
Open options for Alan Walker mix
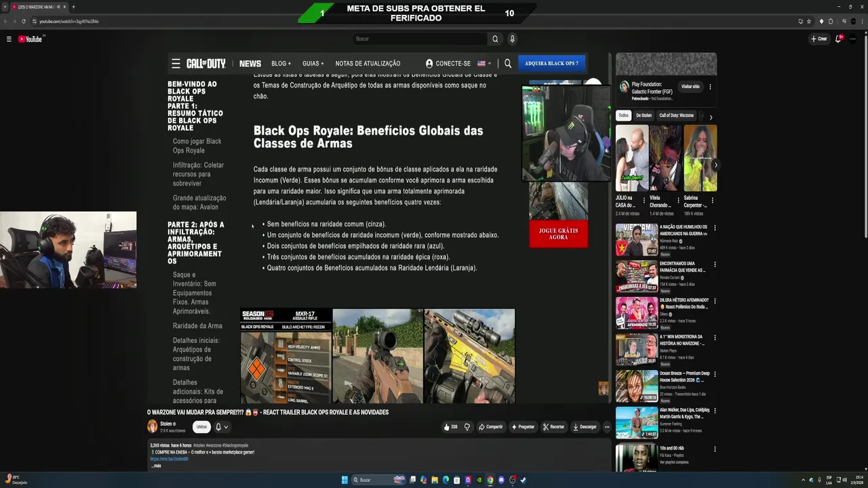tap(715, 411)
